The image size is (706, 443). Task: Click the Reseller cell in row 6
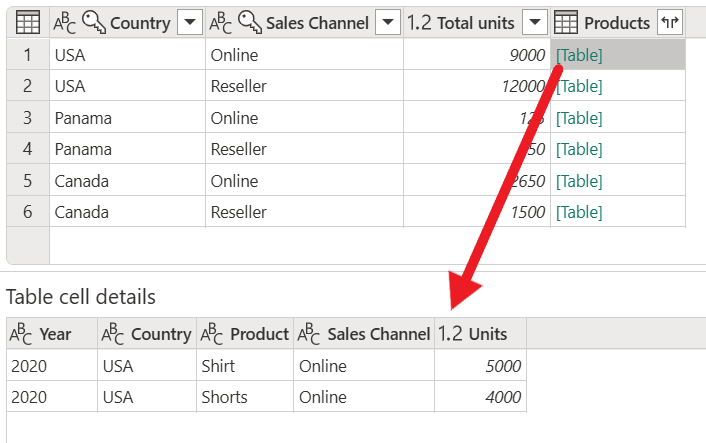[304, 212]
